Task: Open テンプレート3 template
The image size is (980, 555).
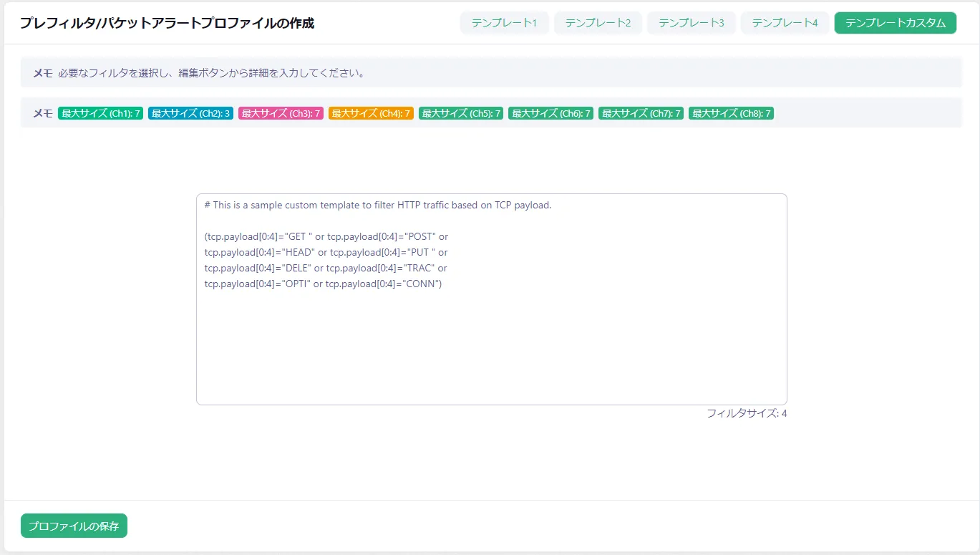Action: (691, 23)
